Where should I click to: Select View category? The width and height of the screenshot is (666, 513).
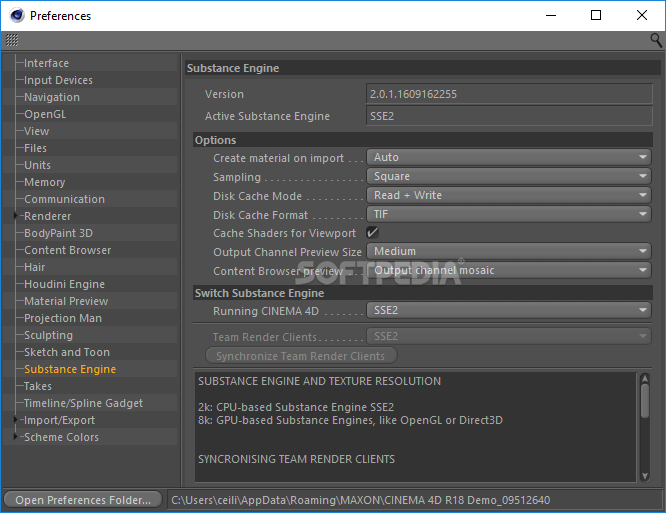[x=37, y=131]
